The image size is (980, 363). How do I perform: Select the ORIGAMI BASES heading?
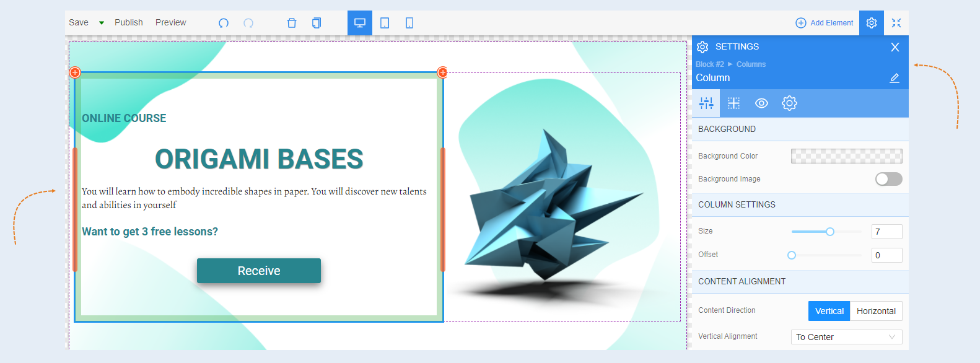coord(259,159)
